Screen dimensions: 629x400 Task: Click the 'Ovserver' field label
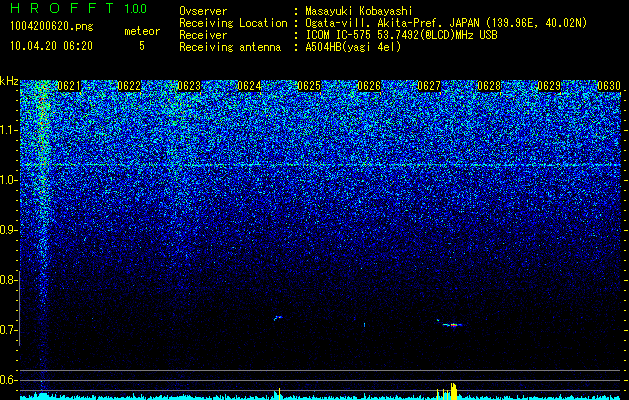pyautogui.click(x=203, y=11)
